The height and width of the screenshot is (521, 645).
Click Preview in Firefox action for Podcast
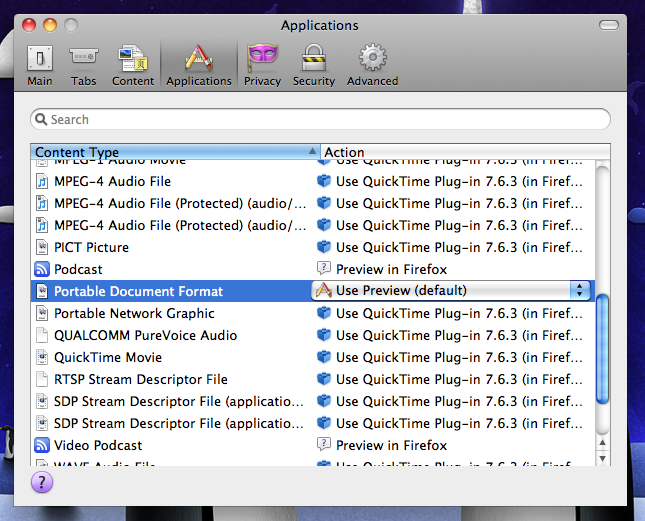391,269
